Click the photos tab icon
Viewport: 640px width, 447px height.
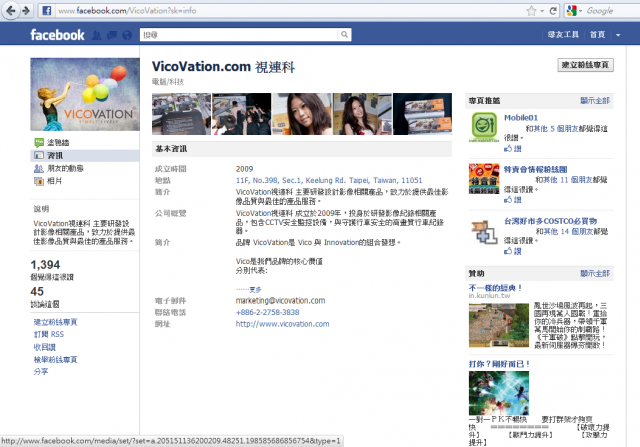[39, 181]
